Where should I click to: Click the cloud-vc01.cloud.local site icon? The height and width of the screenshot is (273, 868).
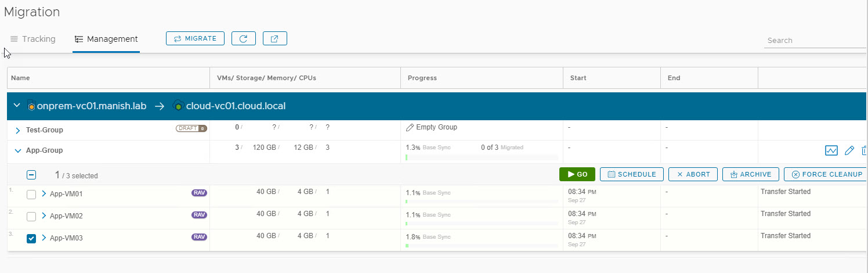pos(178,106)
